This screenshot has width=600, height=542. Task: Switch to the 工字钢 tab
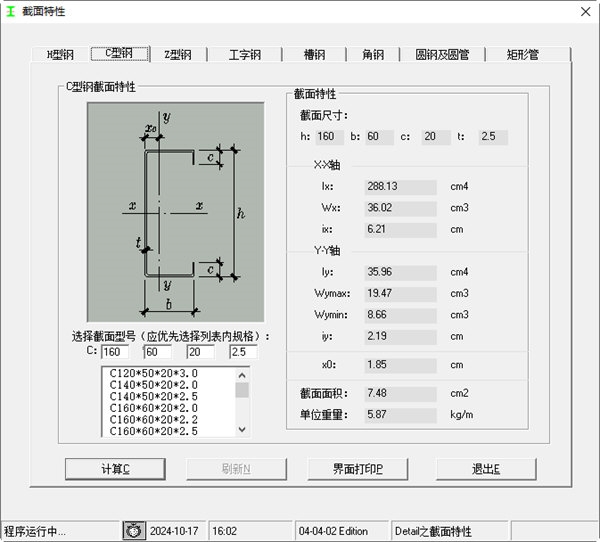[x=245, y=55]
